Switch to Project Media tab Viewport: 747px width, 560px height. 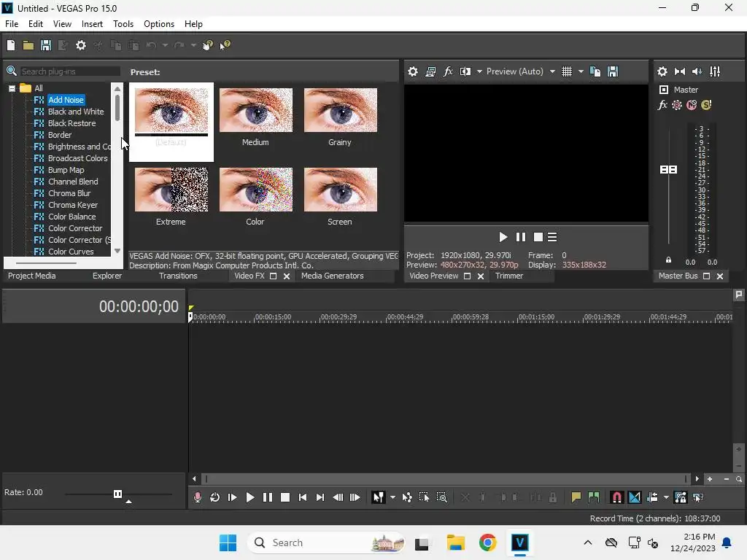[x=32, y=276]
